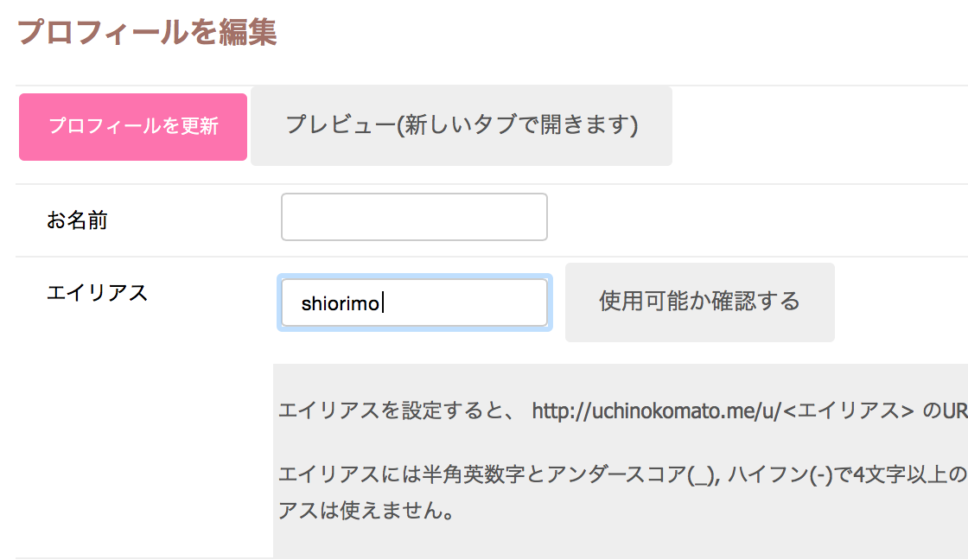Click the pink プロフィールを更新 button
This screenshot has width=968, height=560.
[133, 126]
